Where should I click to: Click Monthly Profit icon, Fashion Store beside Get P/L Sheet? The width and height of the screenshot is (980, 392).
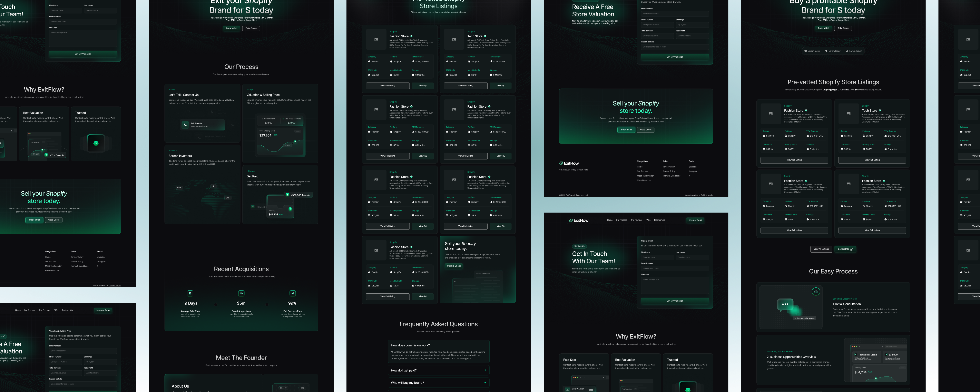pyautogui.click(x=391, y=286)
